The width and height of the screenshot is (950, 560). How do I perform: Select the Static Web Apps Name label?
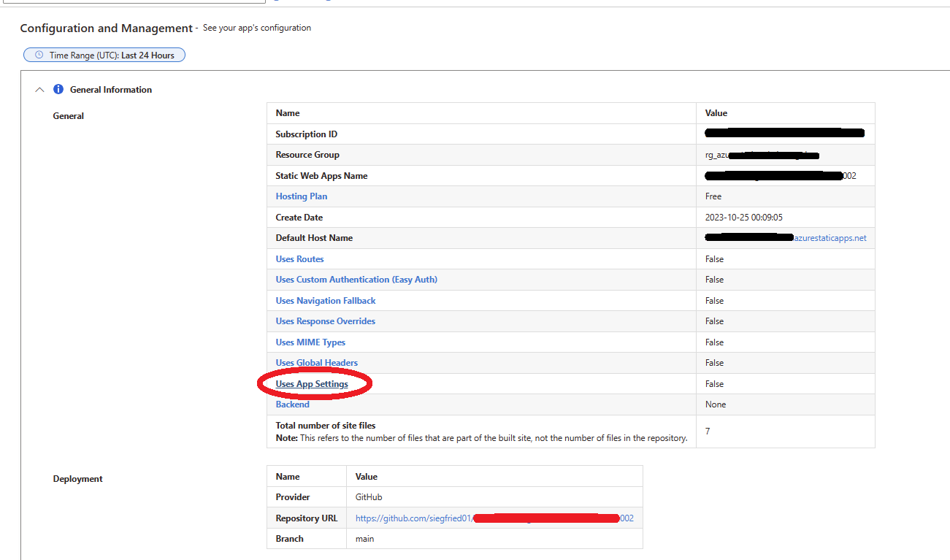pos(321,176)
